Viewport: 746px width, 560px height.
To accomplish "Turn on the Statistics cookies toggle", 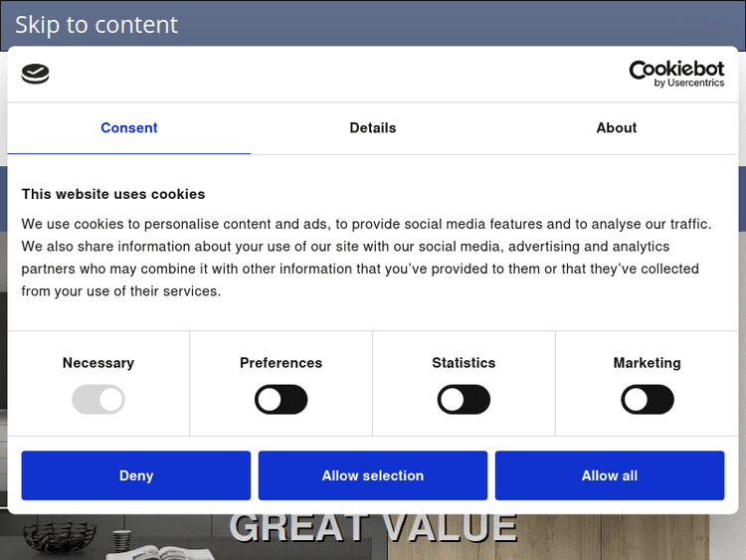I will (464, 400).
